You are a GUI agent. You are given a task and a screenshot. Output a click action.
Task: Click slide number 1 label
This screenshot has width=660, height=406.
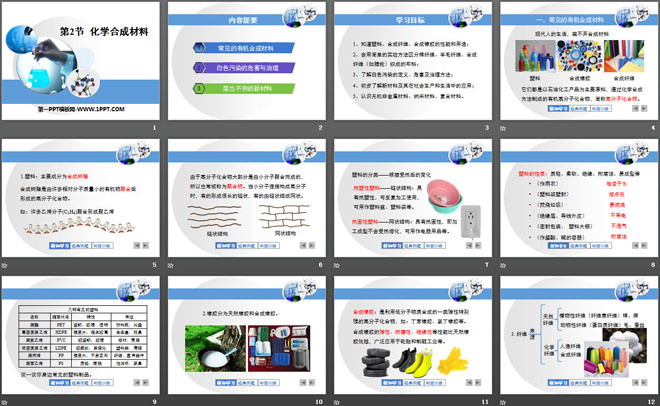[x=154, y=128]
